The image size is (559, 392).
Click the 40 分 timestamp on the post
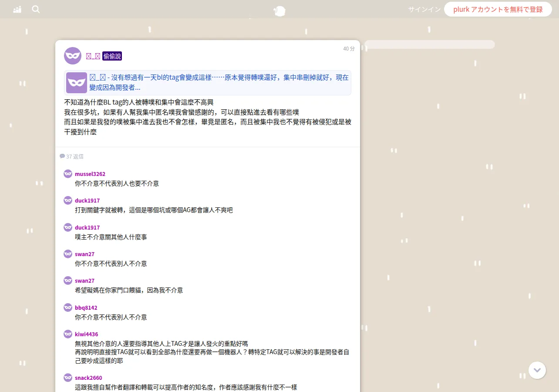tap(349, 49)
